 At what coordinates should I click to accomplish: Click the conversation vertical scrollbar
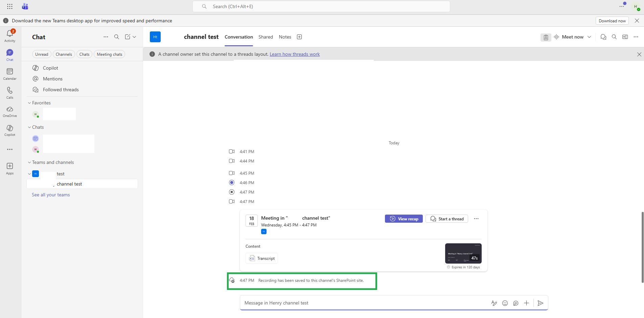pyautogui.click(x=642, y=247)
